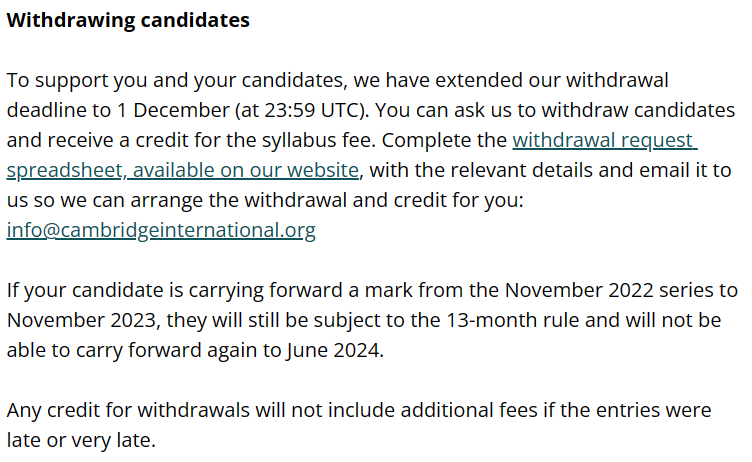Click the phrase 'withdrawal and credit for you'
Image resolution: width=752 pixels, height=462 pixels.
coord(382,200)
